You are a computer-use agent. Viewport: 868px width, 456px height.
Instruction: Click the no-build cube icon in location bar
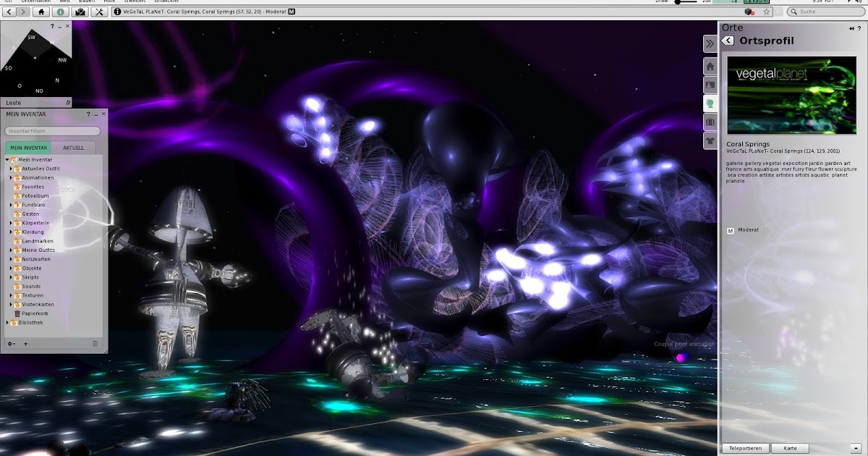tap(749, 12)
